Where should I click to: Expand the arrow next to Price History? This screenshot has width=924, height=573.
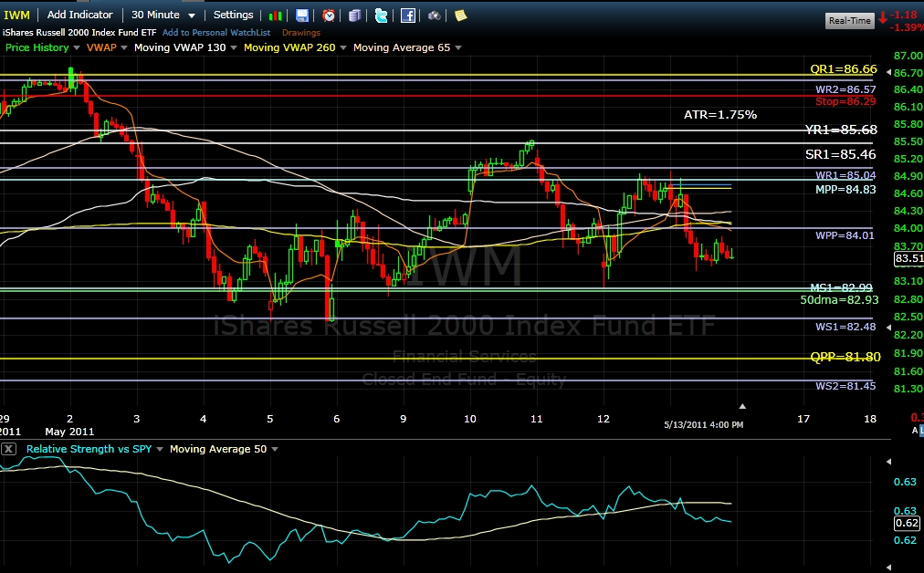(77, 47)
